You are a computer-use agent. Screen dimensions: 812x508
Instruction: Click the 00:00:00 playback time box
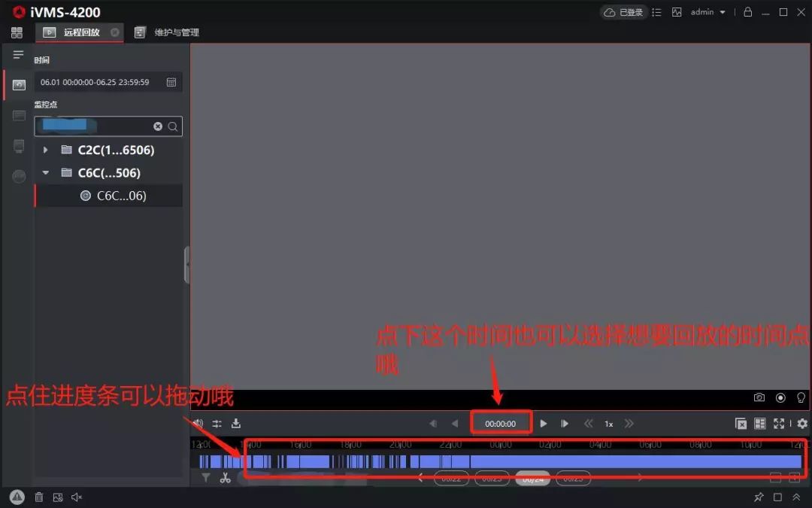501,424
